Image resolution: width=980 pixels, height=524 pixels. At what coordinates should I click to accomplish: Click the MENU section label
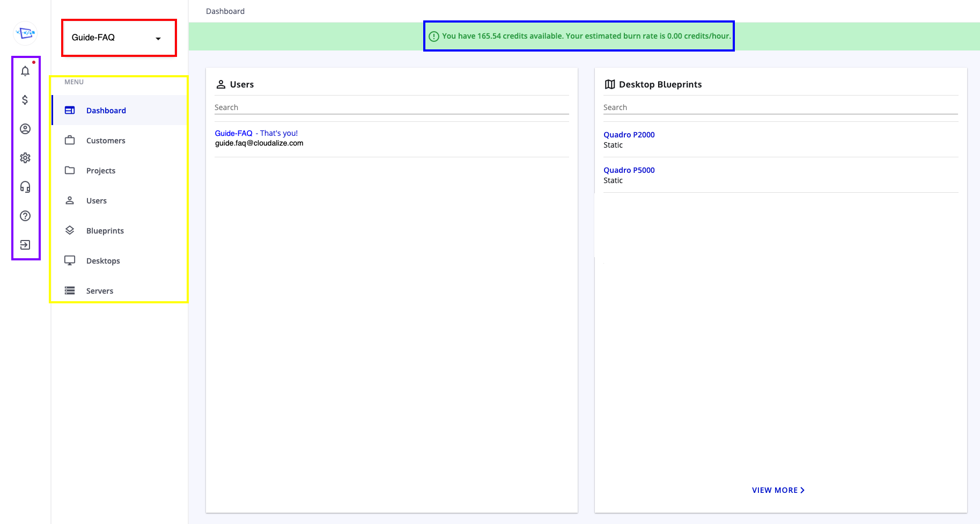click(x=74, y=82)
